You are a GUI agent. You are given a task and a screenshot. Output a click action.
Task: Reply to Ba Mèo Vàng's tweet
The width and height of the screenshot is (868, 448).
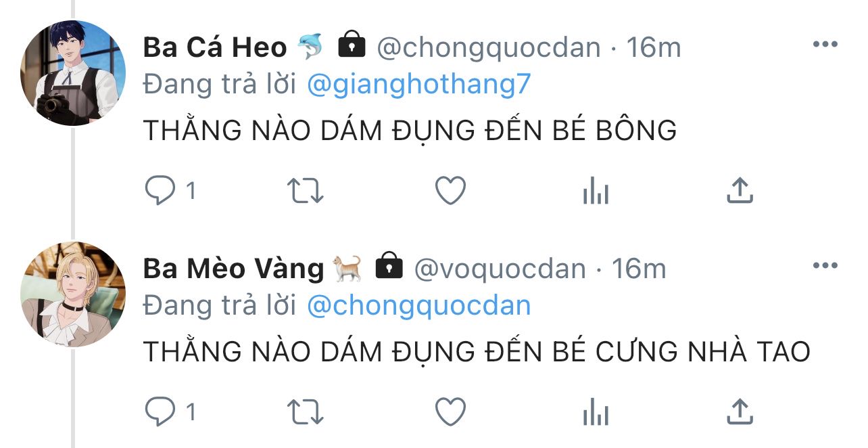coord(160,412)
